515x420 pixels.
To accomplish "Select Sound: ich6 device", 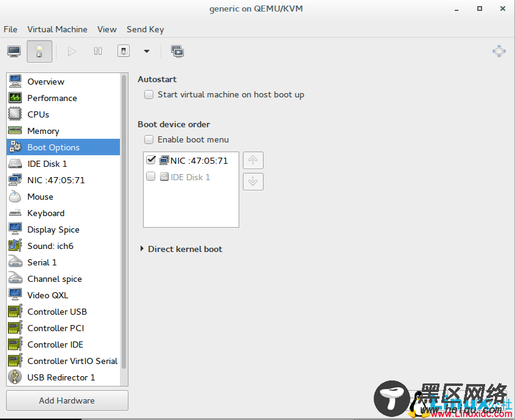I will (63, 246).
